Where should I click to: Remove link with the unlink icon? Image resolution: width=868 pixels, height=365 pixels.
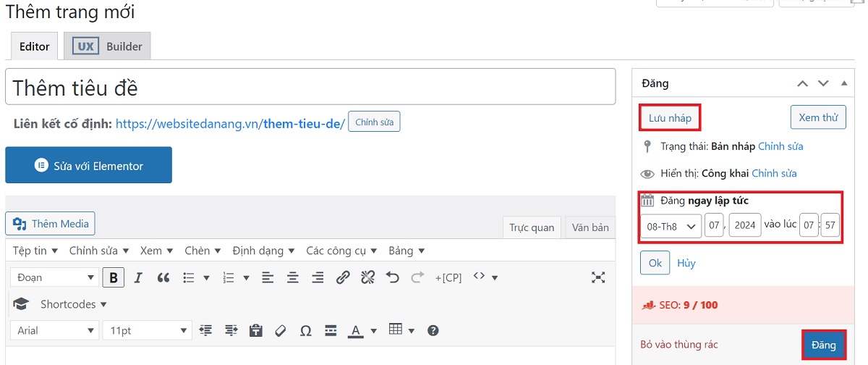367,277
